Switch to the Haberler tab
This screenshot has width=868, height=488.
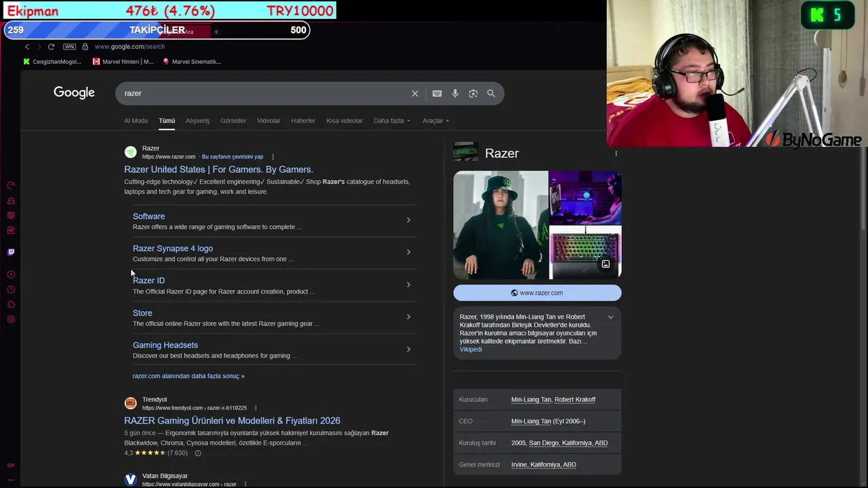pos(303,121)
